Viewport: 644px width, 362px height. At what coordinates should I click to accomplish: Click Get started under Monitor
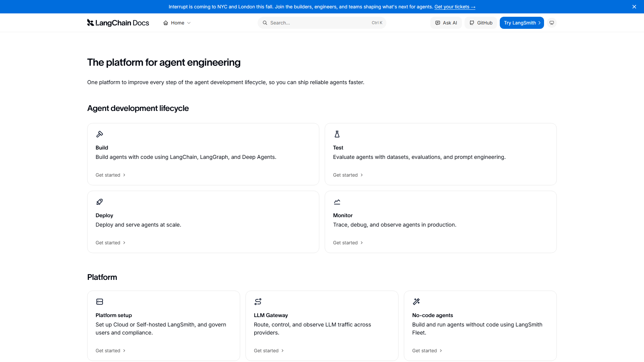pyautogui.click(x=348, y=243)
